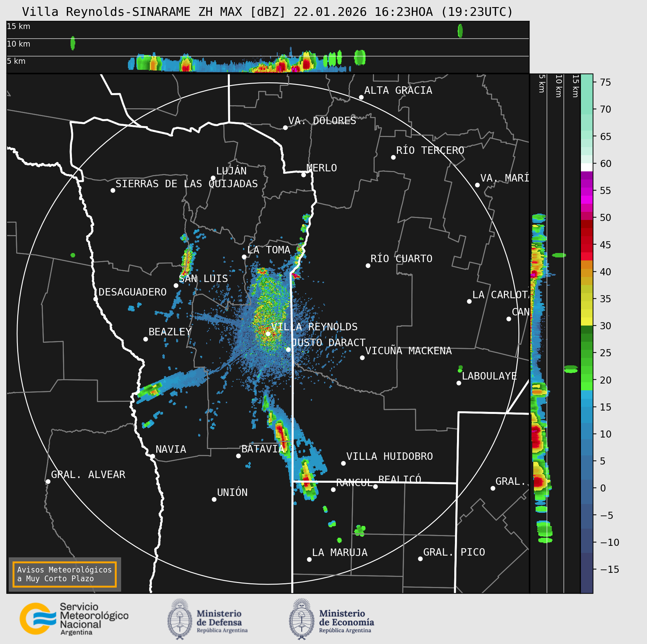Click the MERLO city label
The height and width of the screenshot is (644, 647).
pos(322,168)
